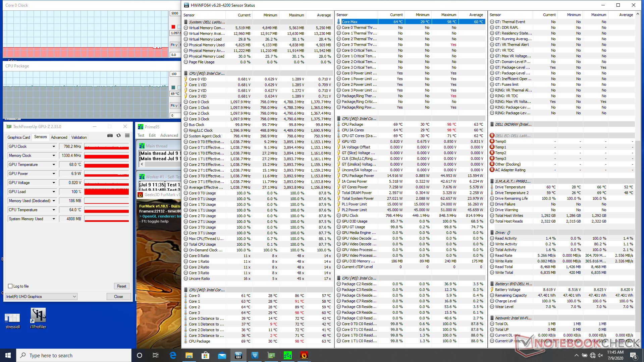Open the notification center icon
The height and width of the screenshot is (362, 644).
[633, 355]
